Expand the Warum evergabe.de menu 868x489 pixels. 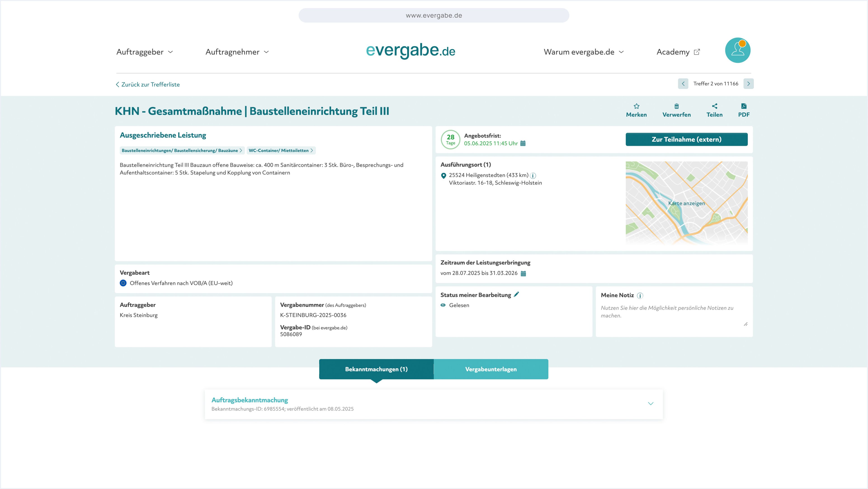pos(583,52)
